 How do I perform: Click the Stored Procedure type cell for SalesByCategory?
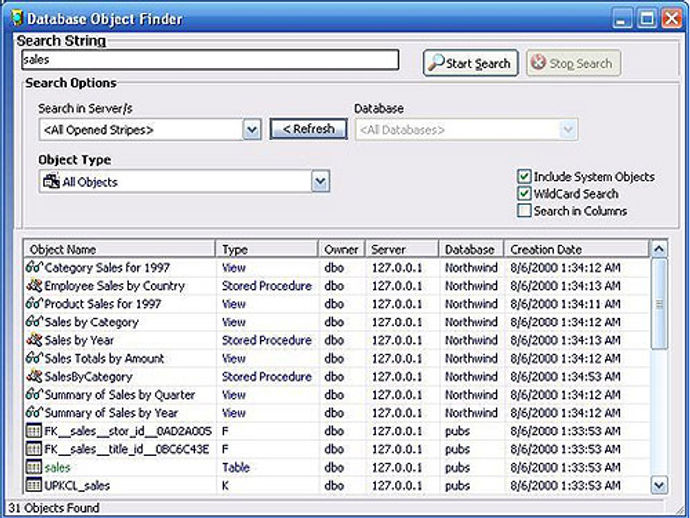click(x=267, y=377)
